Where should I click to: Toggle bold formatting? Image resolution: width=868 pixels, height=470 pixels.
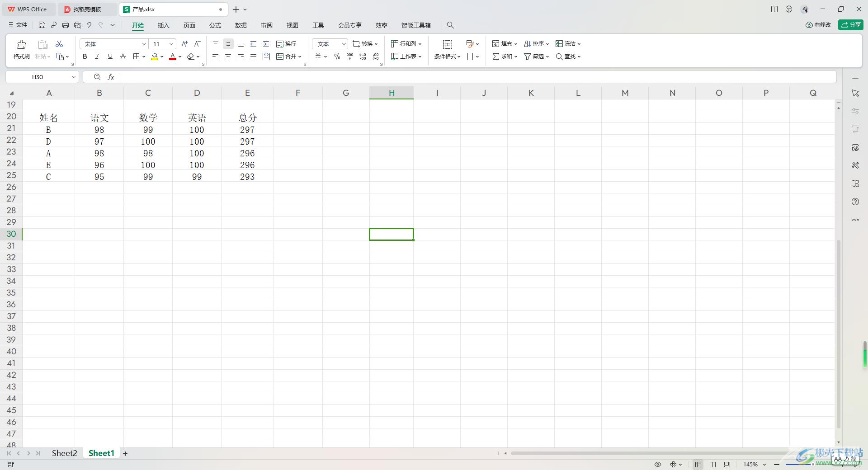tap(85, 56)
